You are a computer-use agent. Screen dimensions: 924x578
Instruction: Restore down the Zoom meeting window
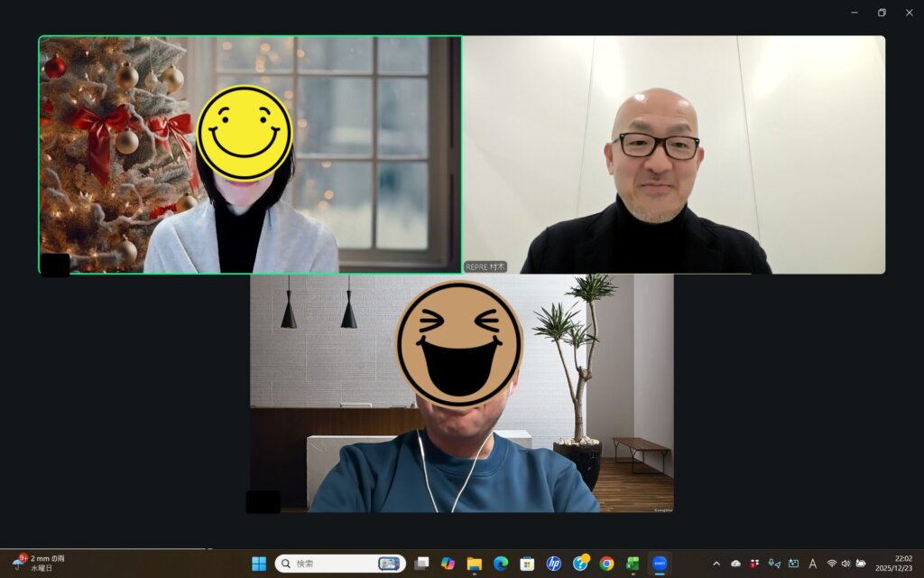pyautogui.click(x=882, y=13)
